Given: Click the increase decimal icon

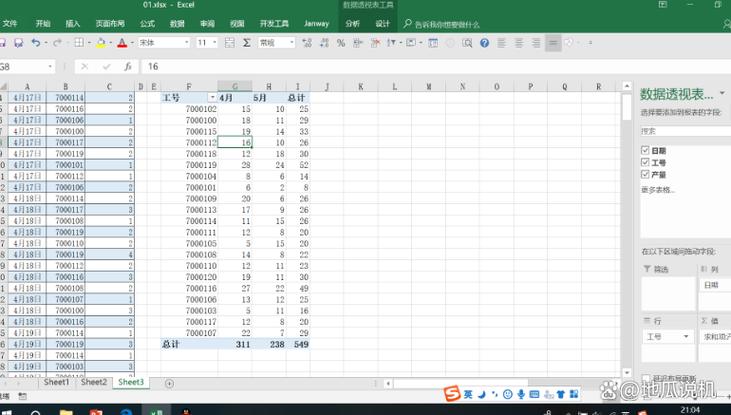Looking at the screenshot, I should 307,43.
